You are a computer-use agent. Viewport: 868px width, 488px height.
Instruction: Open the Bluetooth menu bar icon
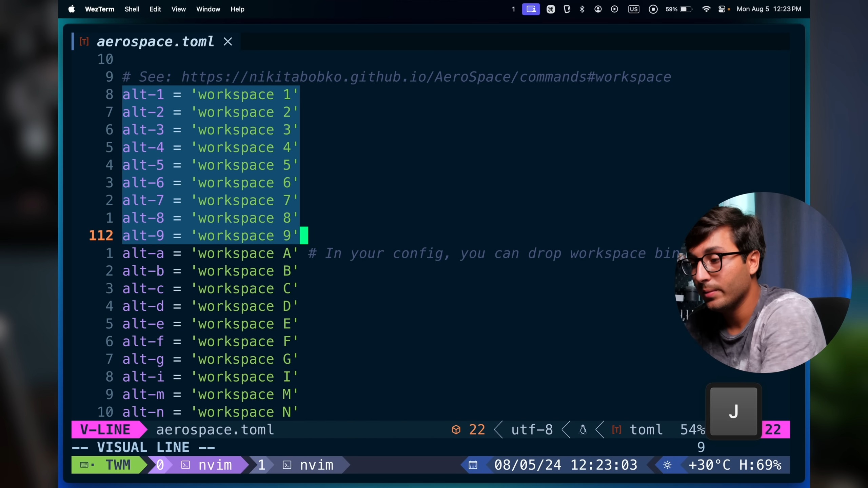click(582, 9)
